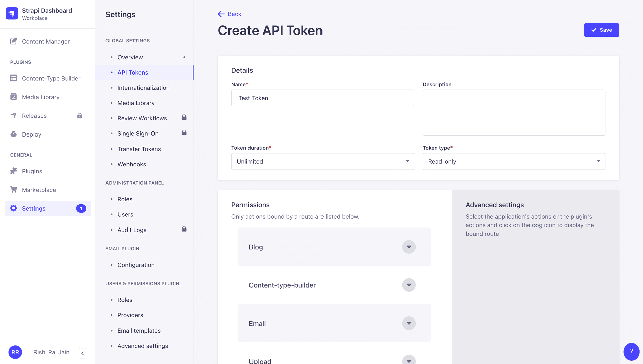Open the Webhooks settings page

(x=132, y=164)
